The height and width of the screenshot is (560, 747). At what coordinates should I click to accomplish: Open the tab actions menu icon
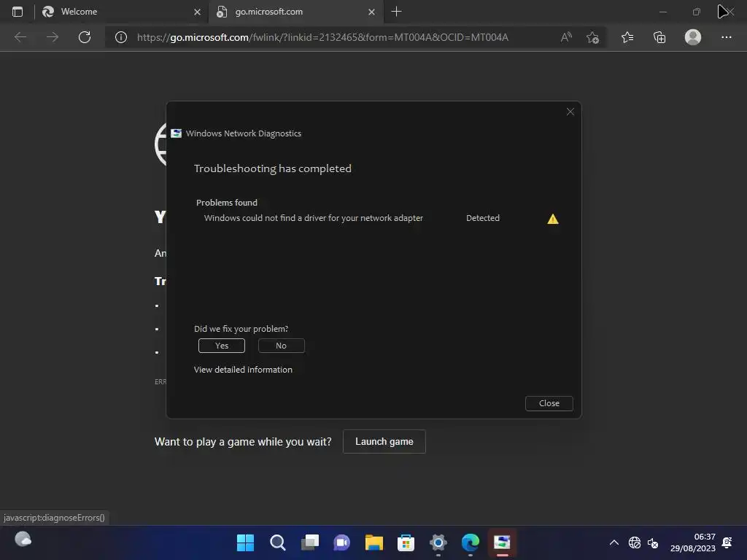coord(18,12)
